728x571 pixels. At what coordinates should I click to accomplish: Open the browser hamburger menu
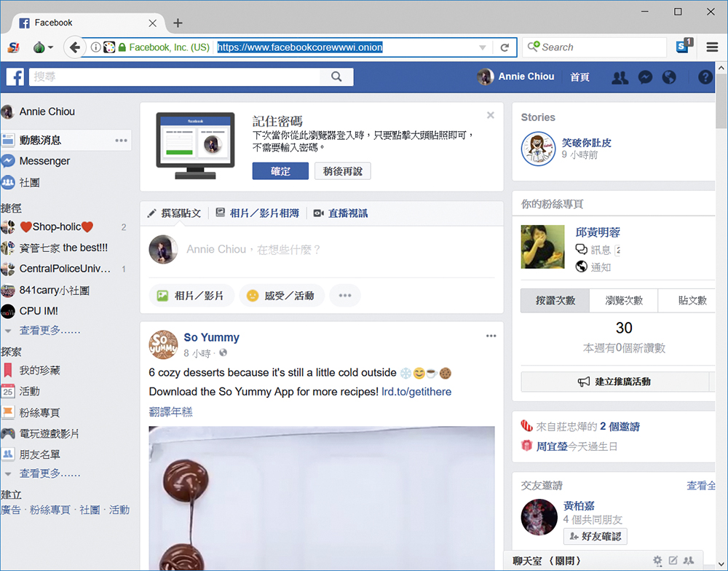(x=712, y=47)
